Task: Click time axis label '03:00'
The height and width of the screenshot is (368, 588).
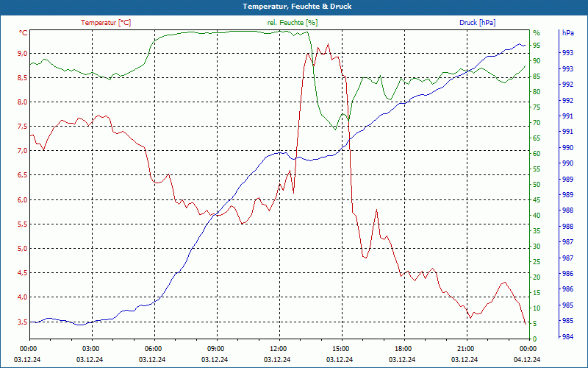Action: click(x=90, y=348)
